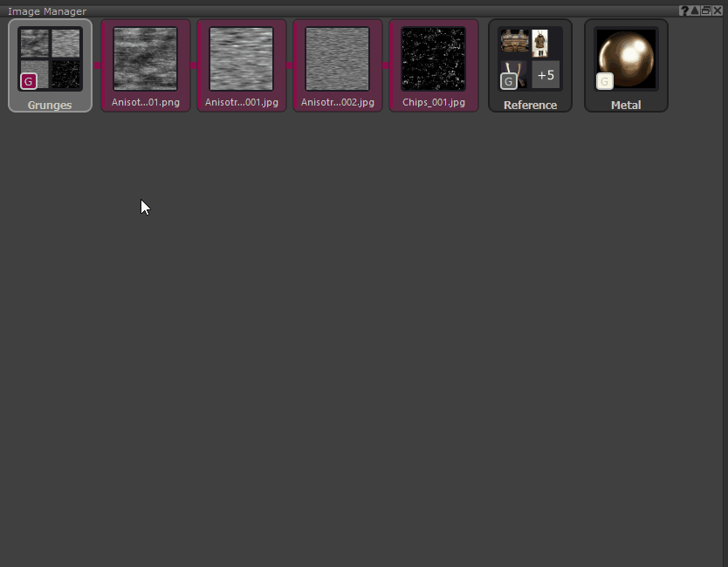
Task: Click the gray G badge on Reference
Action: [508, 81]
